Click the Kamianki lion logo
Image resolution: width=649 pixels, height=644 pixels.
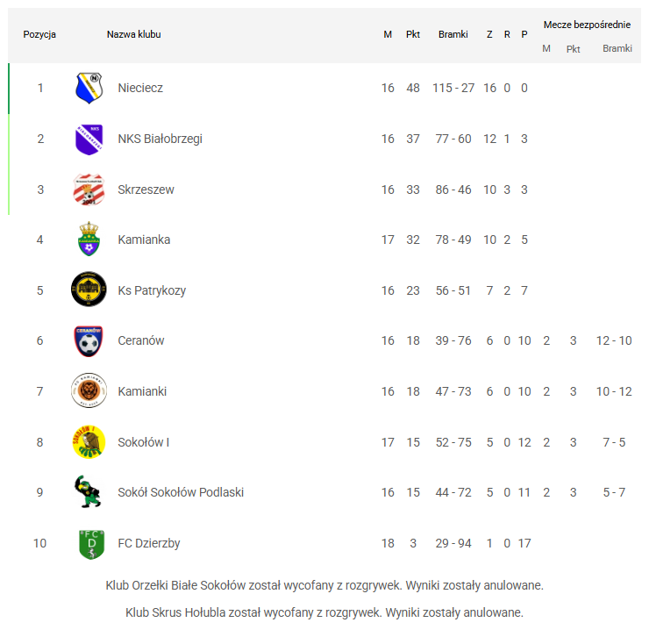[x=89, y=391]
